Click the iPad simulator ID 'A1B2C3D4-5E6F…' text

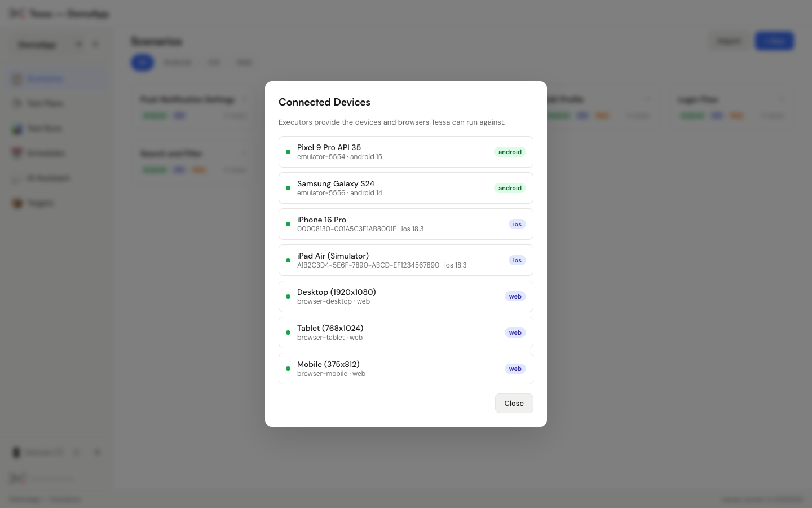tap(368, 265)
